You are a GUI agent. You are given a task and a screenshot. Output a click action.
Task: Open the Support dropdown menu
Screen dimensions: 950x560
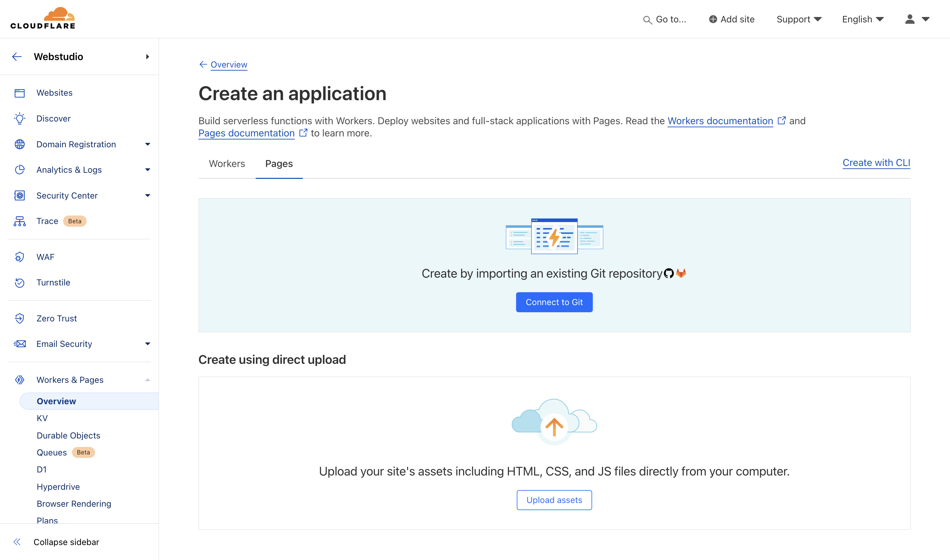(x=799, y=19)
